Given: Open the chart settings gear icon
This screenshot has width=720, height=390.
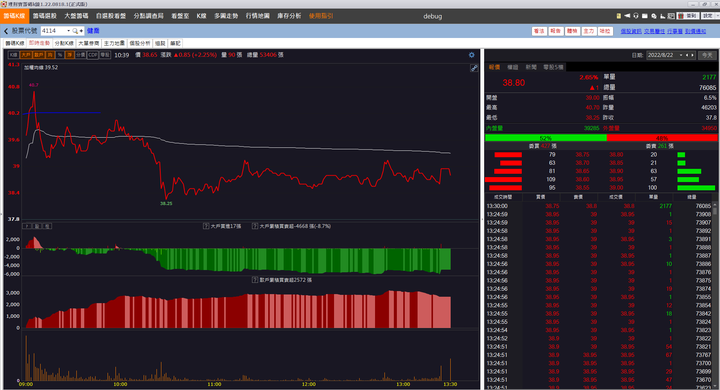Looking at the screenshot, I should pos(472,55).
